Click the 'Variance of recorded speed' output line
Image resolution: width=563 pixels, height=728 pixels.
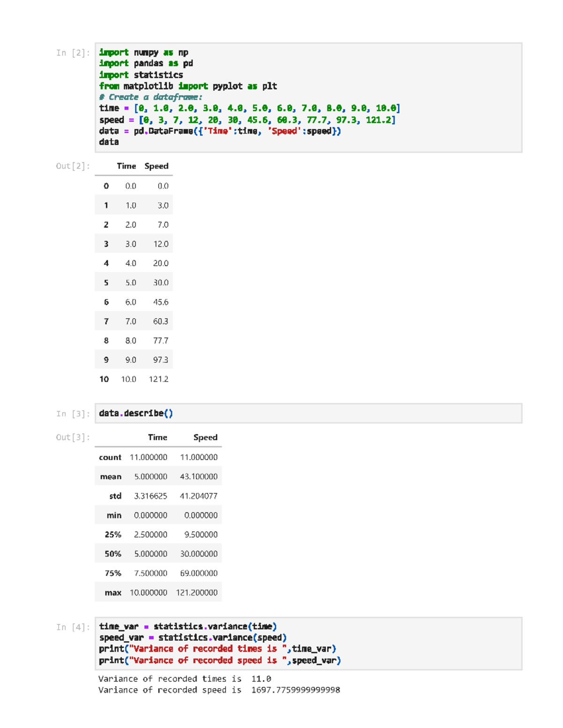[219, 690]
